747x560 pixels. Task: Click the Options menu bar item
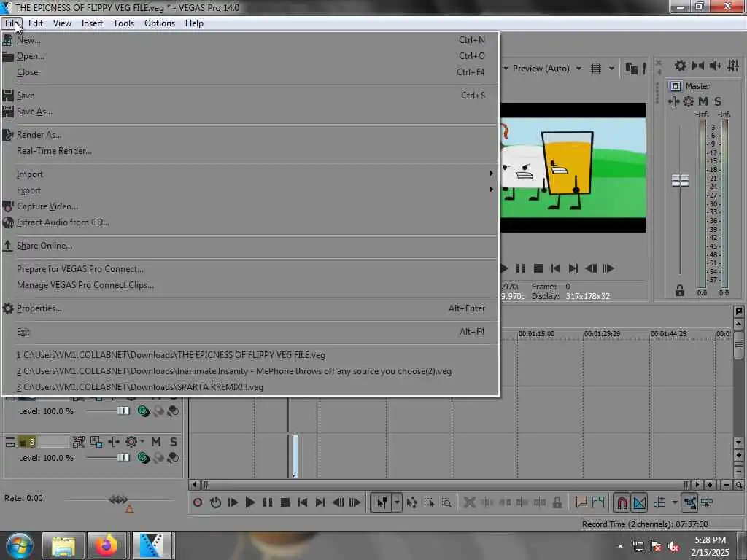[x=160, y=23]
